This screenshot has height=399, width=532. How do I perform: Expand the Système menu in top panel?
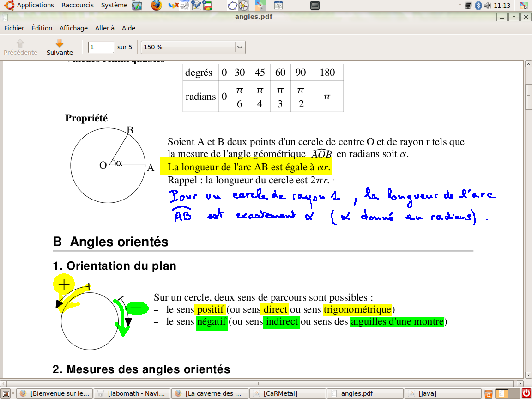pyautogui.click(x=114, y=5)
